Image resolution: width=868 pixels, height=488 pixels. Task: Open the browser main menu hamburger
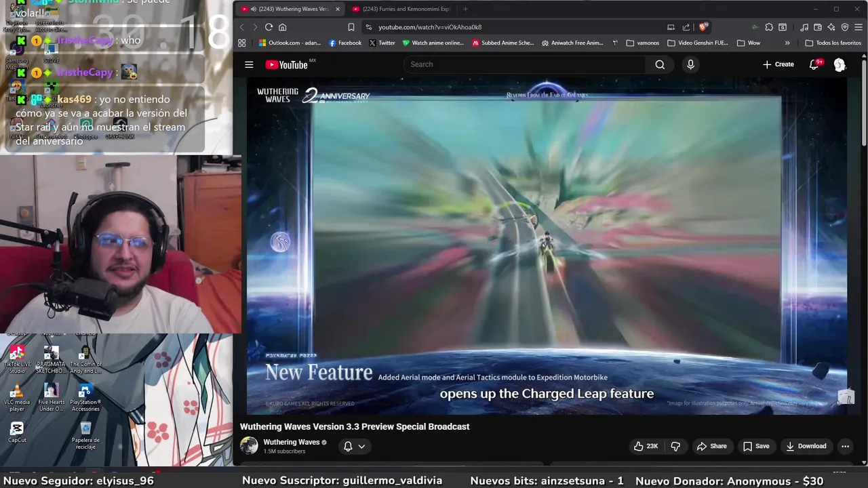[x=859, y=27]
